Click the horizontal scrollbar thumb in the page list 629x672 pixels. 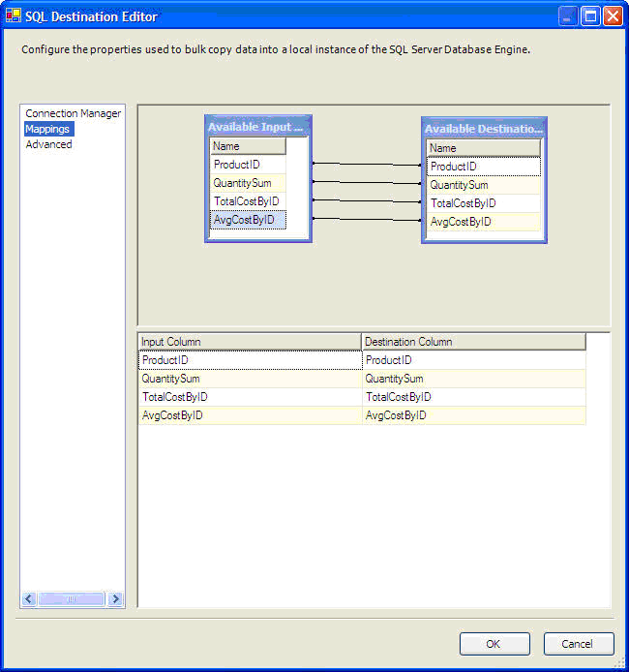tap(71, 598)
